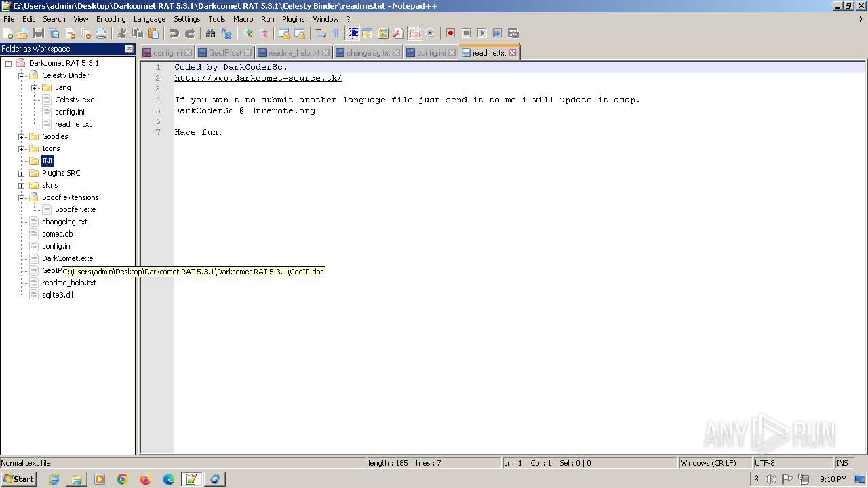Create a new document with the New icon
Viewport: 868px width, 488px height.
[8, 33]
